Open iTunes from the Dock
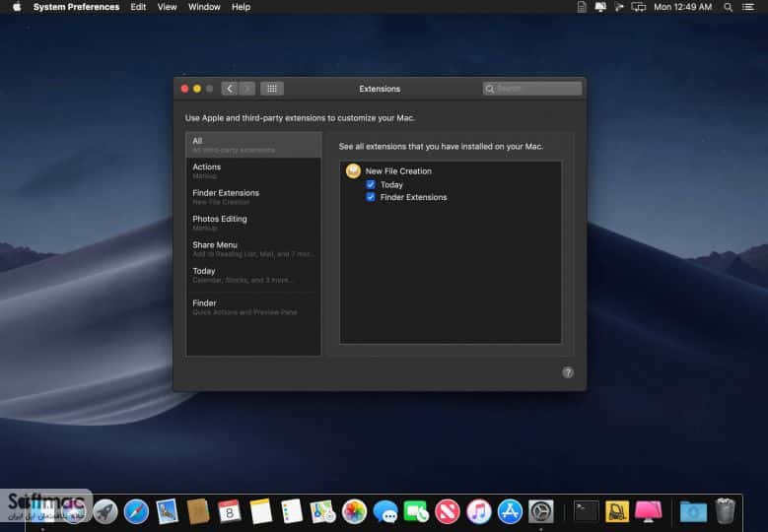Viewport: 768px width, 532px height. [478, 511]
